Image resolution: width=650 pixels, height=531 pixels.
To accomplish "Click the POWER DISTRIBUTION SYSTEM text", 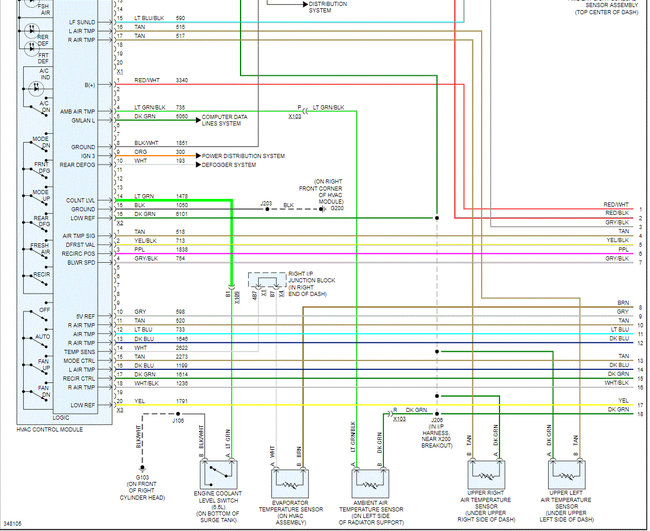I will point(243,156).
